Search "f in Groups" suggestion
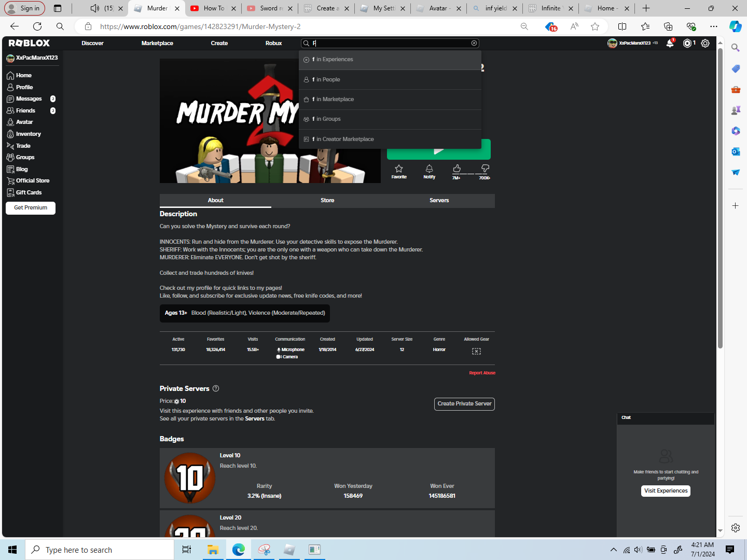Viewport: 747px width, 560px height. click(390, 119)
